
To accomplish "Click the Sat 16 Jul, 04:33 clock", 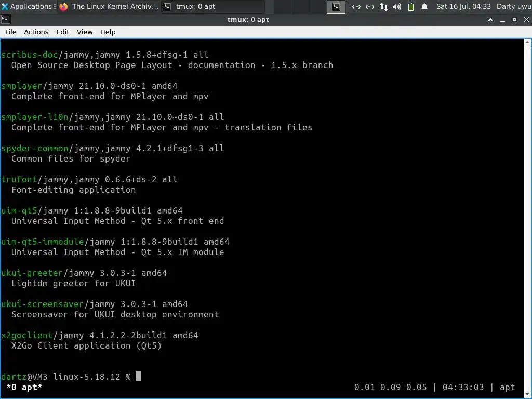I will tap(463, 6).
